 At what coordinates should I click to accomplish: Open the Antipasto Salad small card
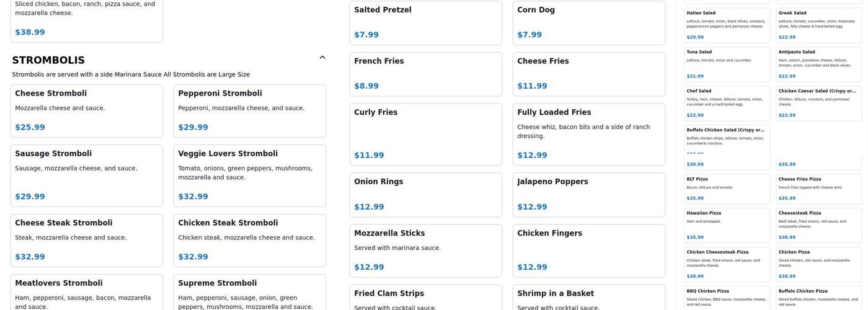click(818, 64)
